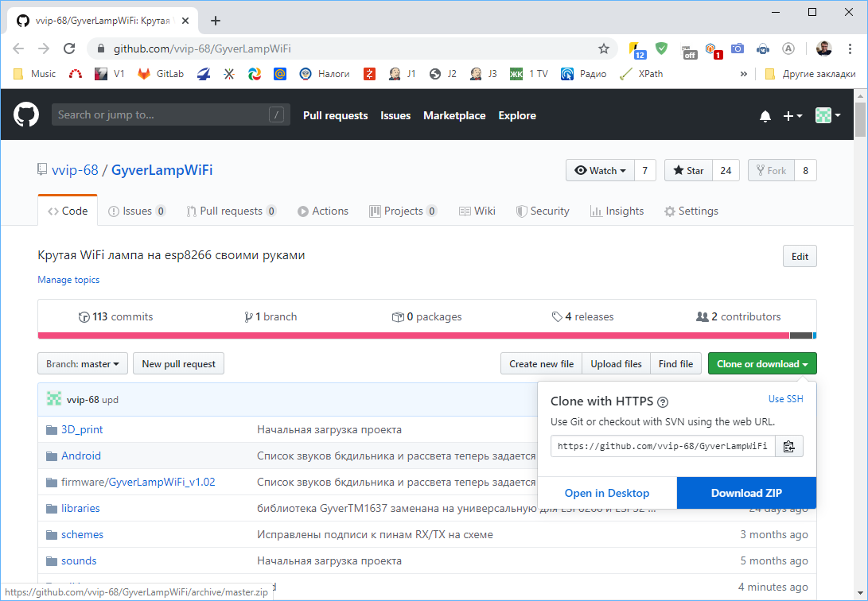Click the GitHub Octocat logo

point(26,115)
